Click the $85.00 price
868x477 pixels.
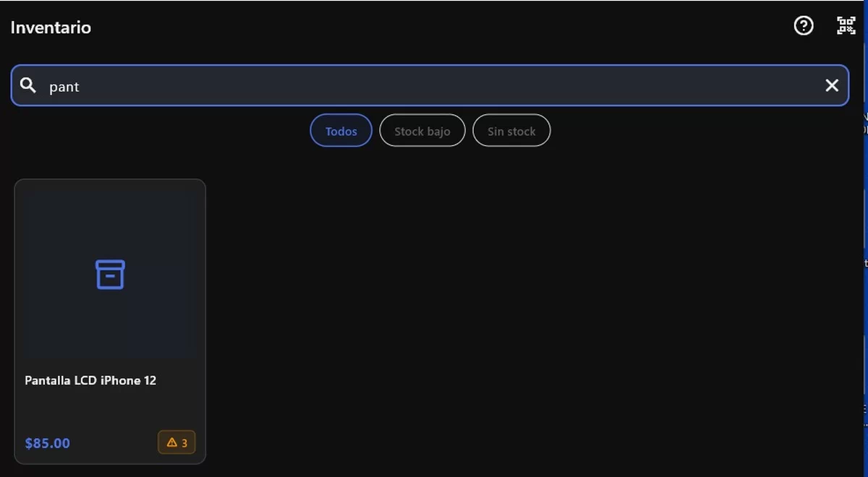pos(48,443)
